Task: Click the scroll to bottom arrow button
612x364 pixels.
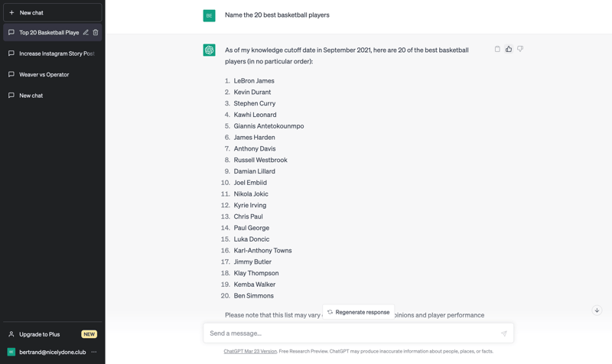Action: coord(597,310)
